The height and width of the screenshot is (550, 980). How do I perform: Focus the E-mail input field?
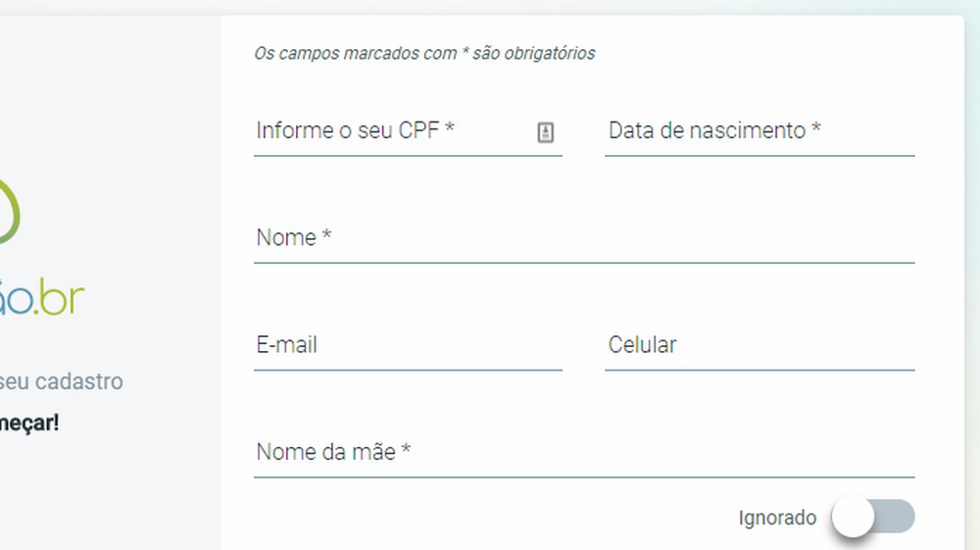point(407,346)
